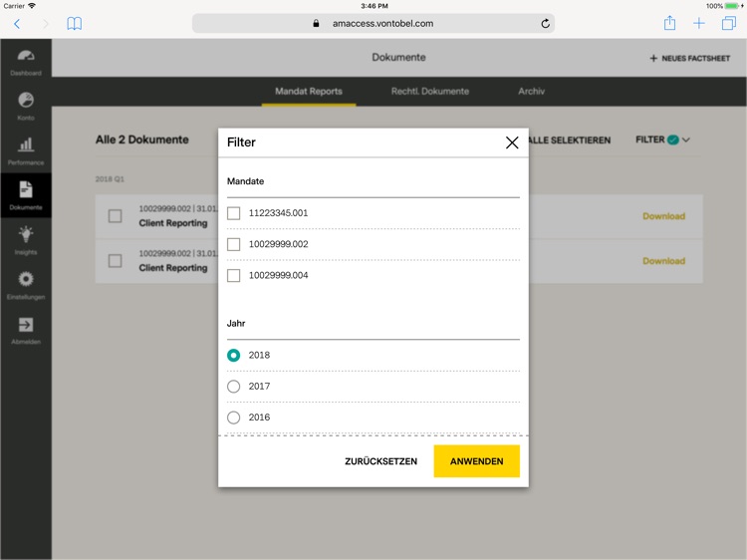Close the Filter dialog with X
Viewport: 747px width, 560px height.
512,142
